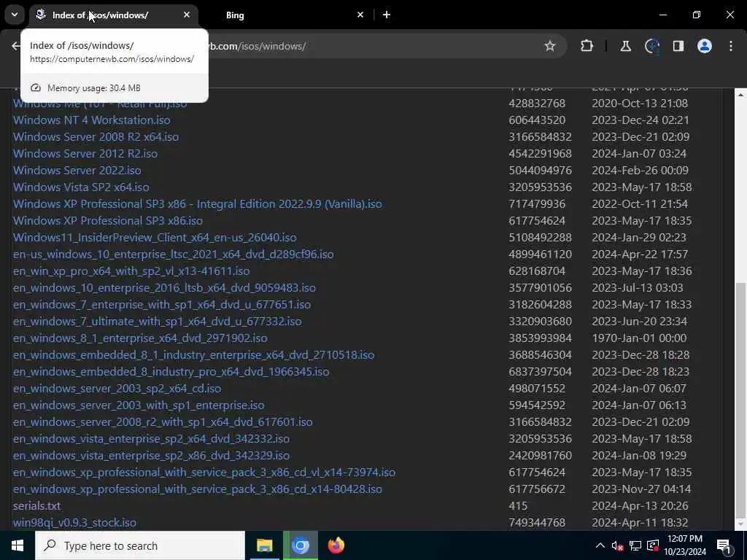Download en-us_windows_10_enterprise_ltsc_2021 iso
This screenshot has width=747, height=560.
tap(174, 254)
